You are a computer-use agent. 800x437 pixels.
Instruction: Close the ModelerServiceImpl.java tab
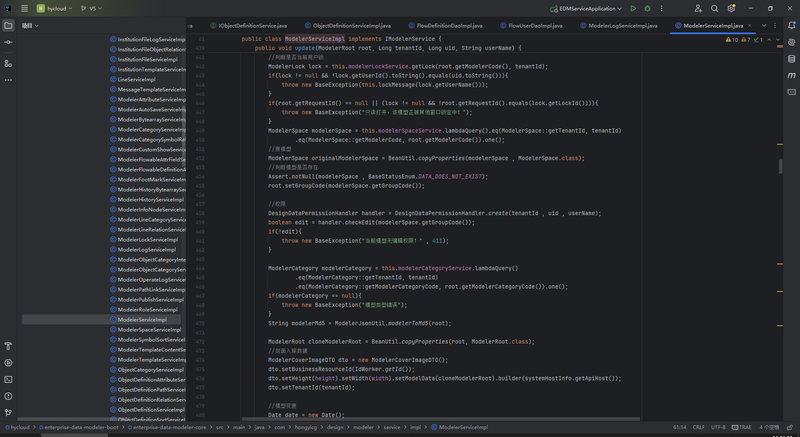coord(749,25)
